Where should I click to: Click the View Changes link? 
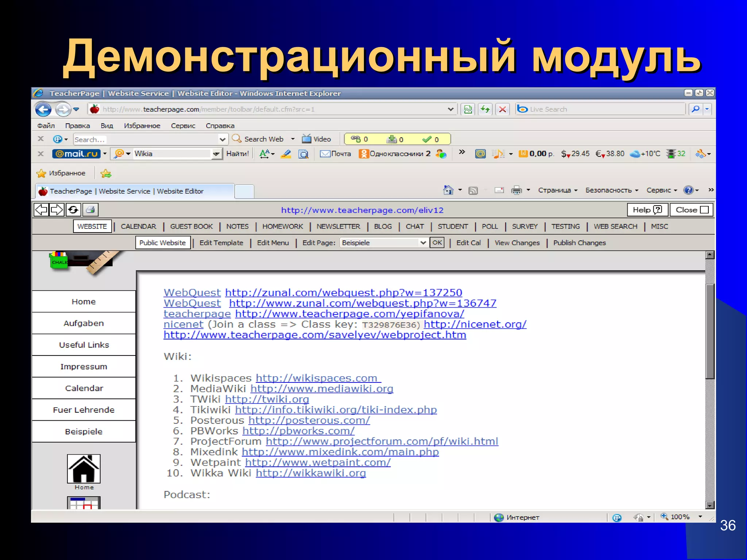coord(517,243)
